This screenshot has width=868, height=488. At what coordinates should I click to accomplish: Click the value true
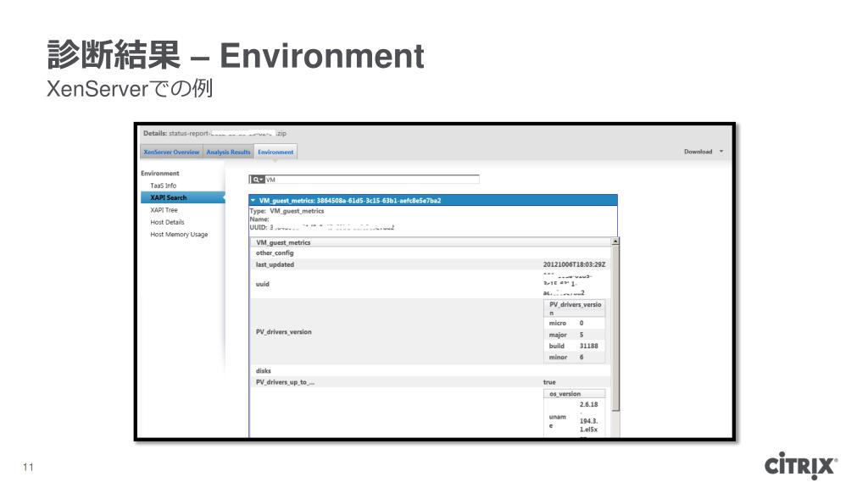pyautogui.click(x=549, y=382)
